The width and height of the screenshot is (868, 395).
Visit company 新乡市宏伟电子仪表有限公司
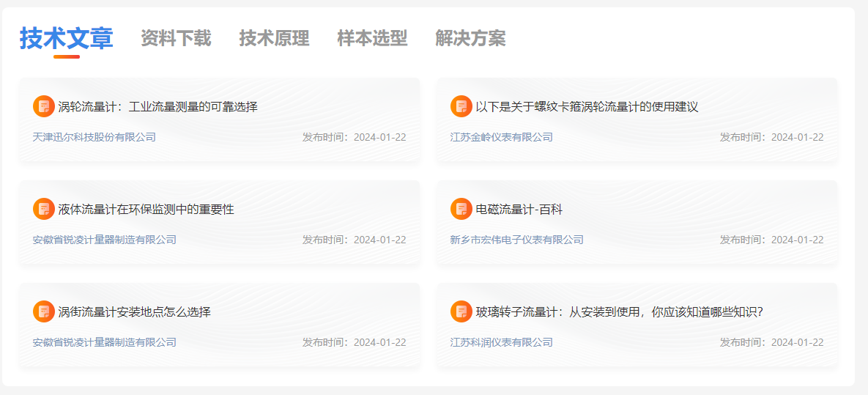517,240
